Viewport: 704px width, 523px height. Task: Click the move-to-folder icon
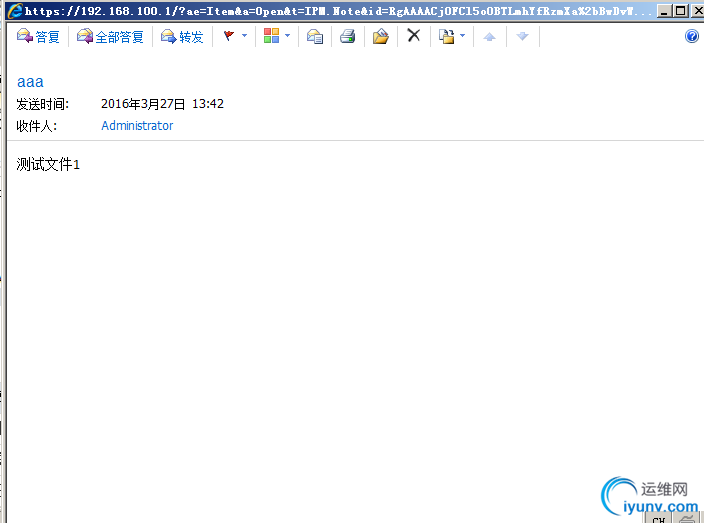coord(381,36)
